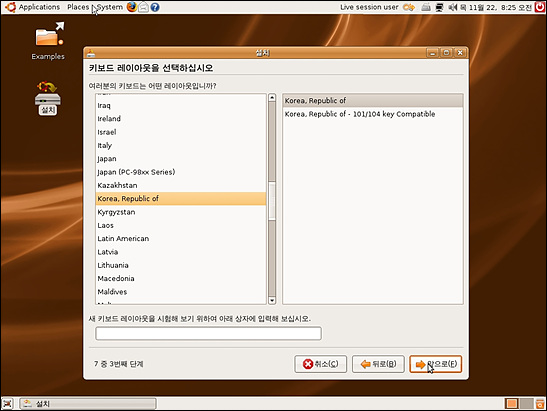Click the Live session user label
Image resolution: width=547 pixels, height=411 pixels.
tap(369, 7)
